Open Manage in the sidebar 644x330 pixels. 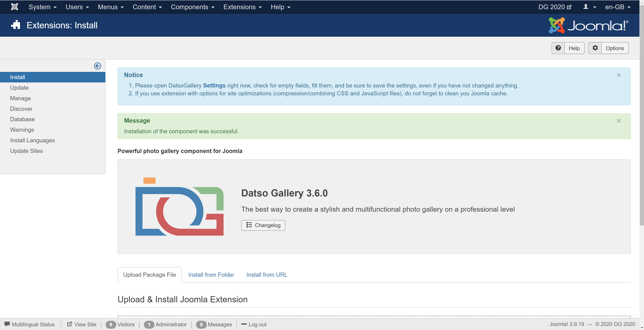(x=20, y=98)
